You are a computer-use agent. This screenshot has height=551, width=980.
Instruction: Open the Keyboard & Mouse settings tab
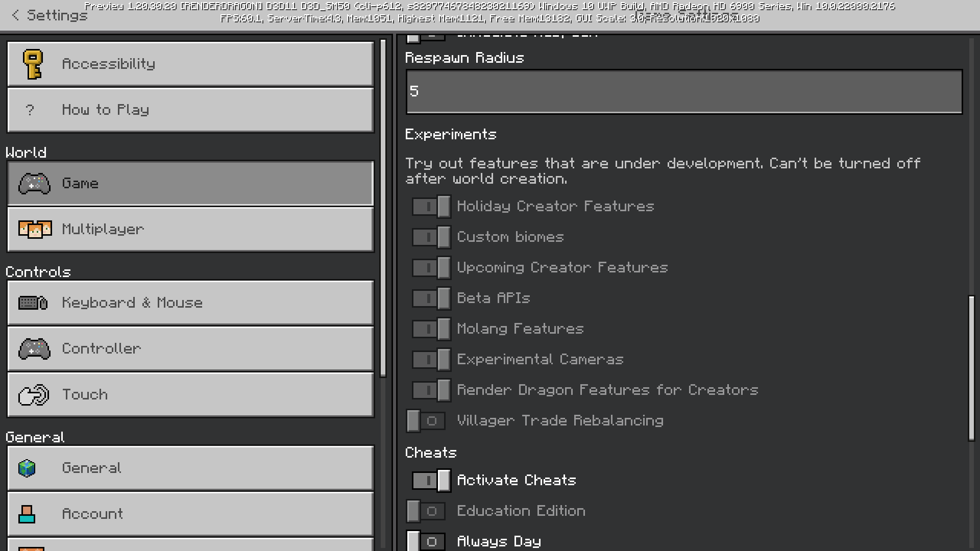(190, 303)
